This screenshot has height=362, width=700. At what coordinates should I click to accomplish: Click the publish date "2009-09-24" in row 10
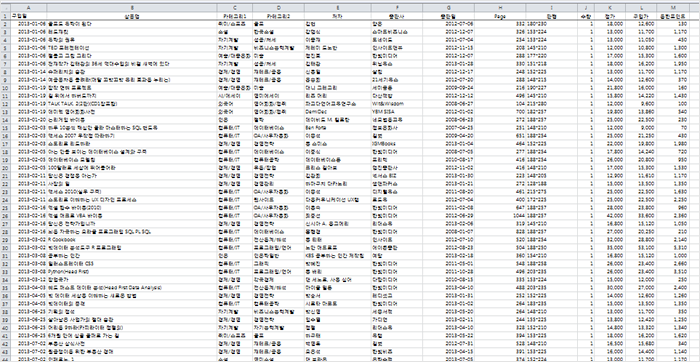[448, 87]
